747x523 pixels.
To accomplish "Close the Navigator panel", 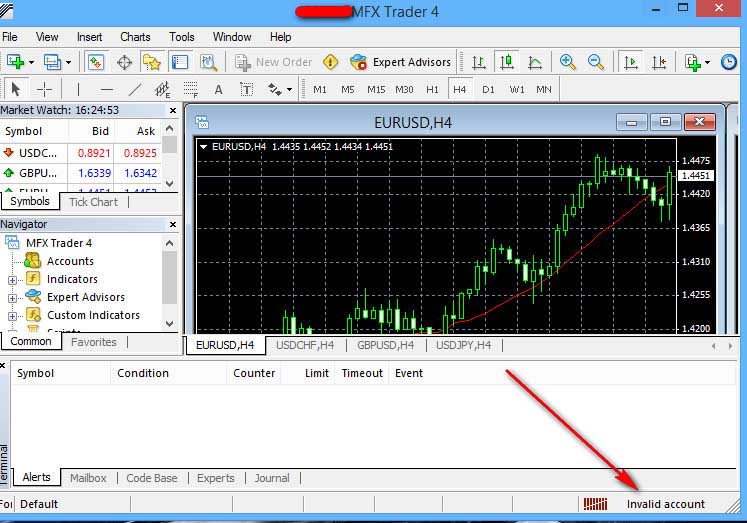I will tap(173, 224).
